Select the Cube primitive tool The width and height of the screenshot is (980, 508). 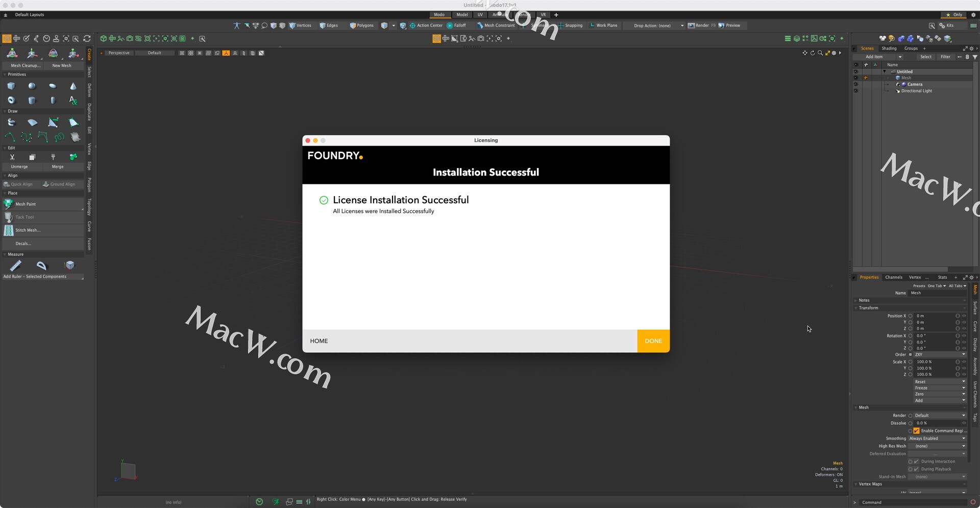pos(11,86)
